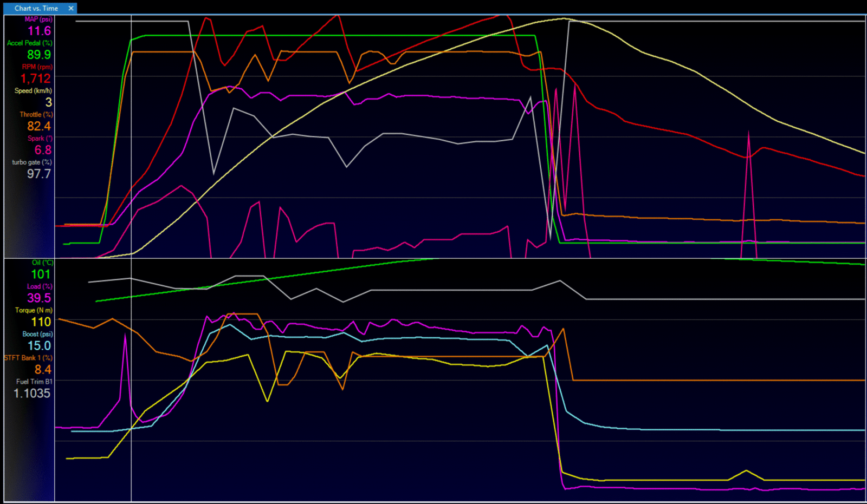The height and width of the screenshot is (504, 867).
Task: Click the Torque (N m) legend label
Action: (34, 310)
